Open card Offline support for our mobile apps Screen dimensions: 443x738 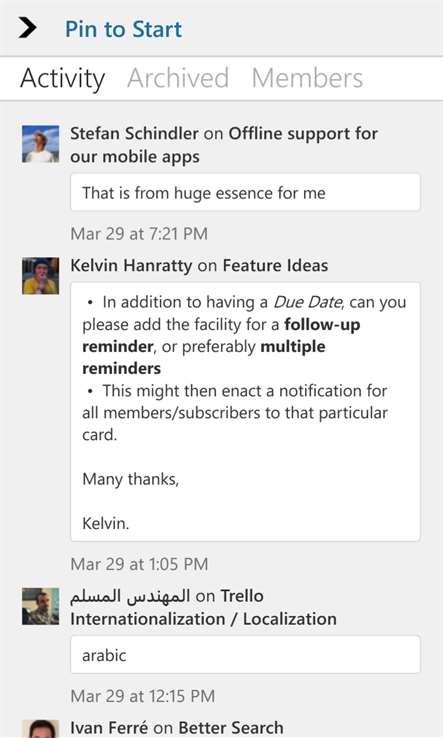click(224, 145)
